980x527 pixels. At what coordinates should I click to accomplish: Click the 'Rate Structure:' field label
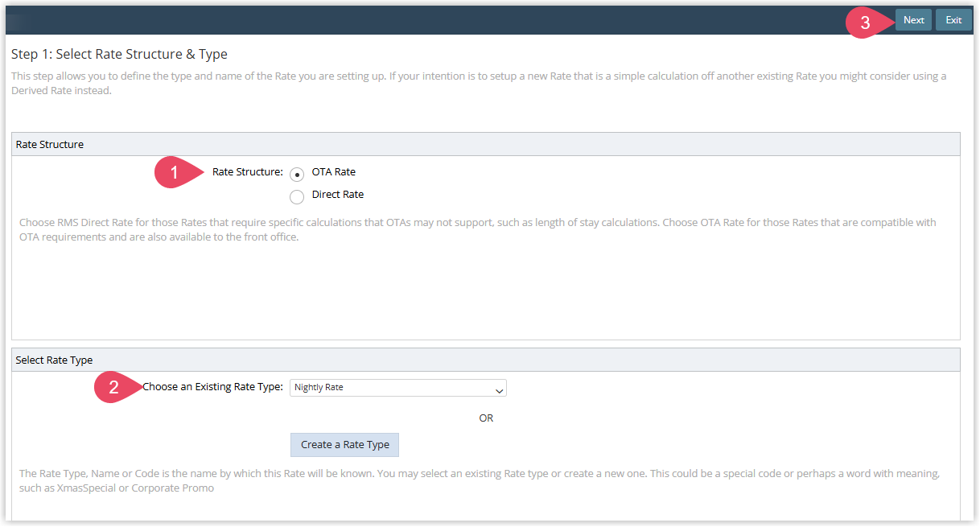coord(248,171)
